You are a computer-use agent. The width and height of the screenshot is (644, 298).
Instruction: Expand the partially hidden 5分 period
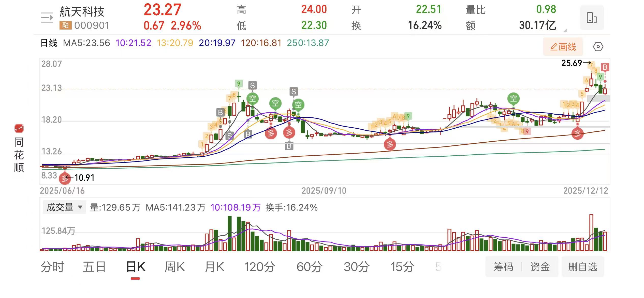[x=438, y=267]
